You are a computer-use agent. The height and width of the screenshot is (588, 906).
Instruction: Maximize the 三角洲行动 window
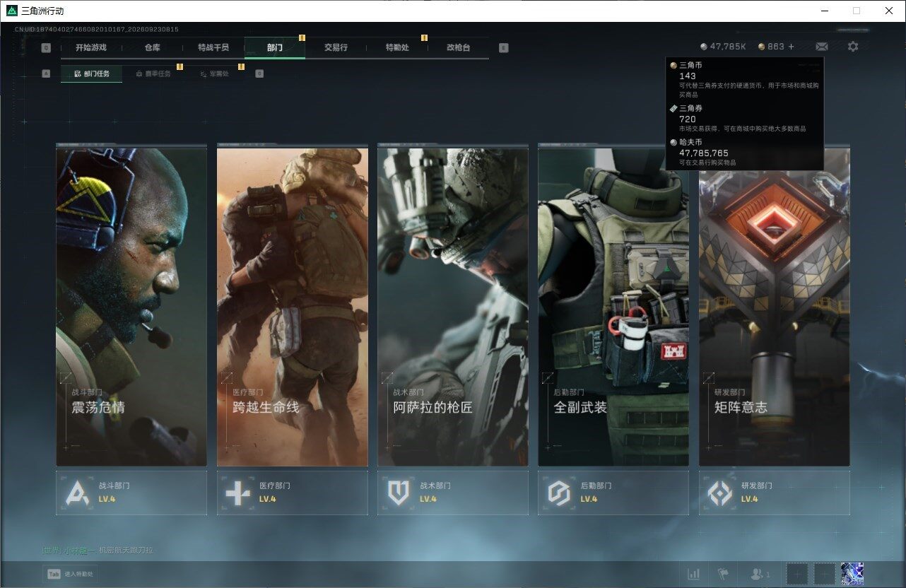pos(857,11)
